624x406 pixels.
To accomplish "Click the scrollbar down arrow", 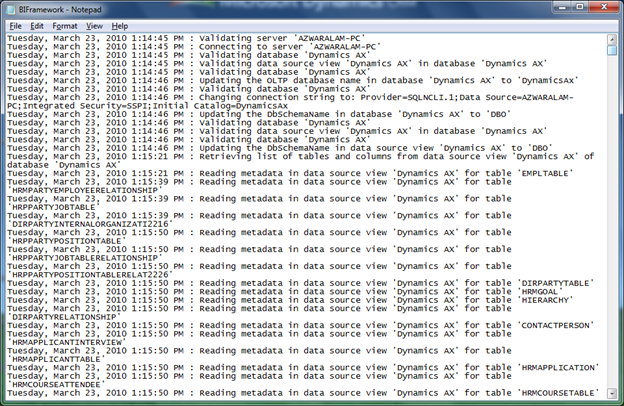I will (612, 393).
